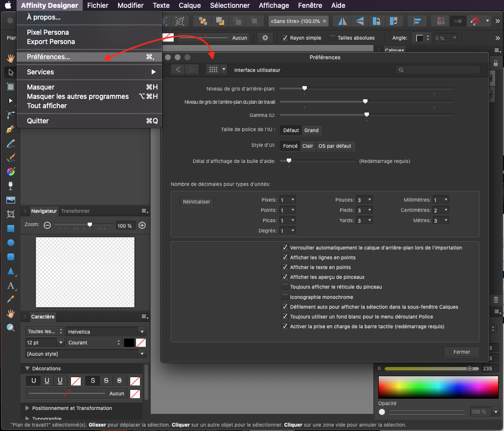The width and height of the screenshot is (504, 431).
Task: Select the Fill gradient tool
Action: (x=11, y=172)
